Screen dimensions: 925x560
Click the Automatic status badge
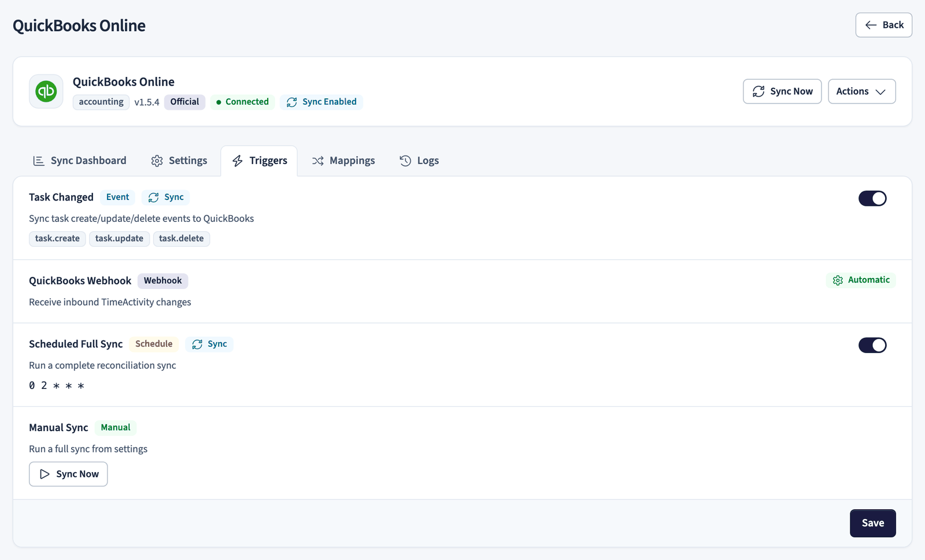[861, 280]
